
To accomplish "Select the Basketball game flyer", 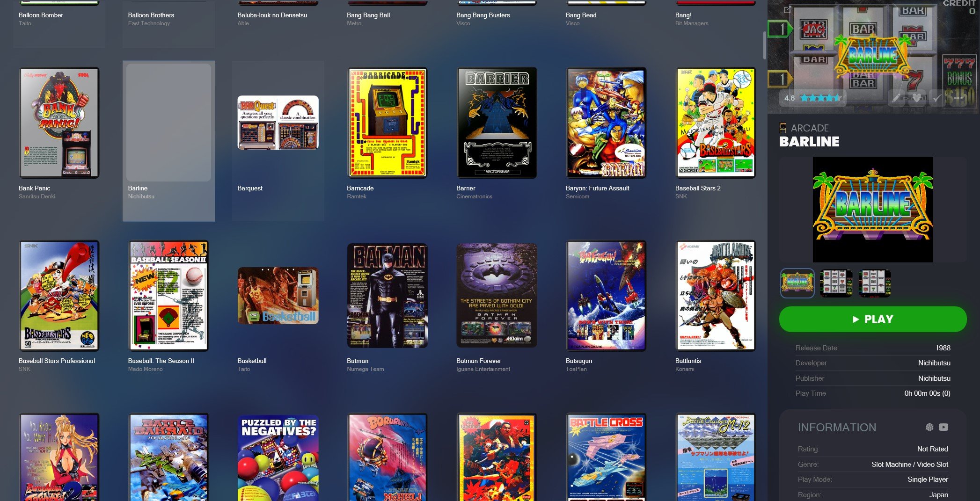I will (x=278, y=296).
